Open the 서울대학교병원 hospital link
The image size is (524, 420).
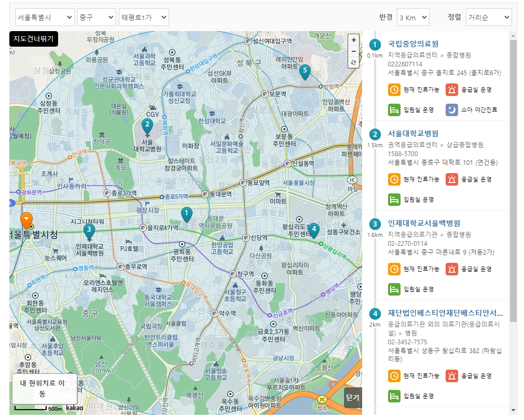(x=413, y=134)
